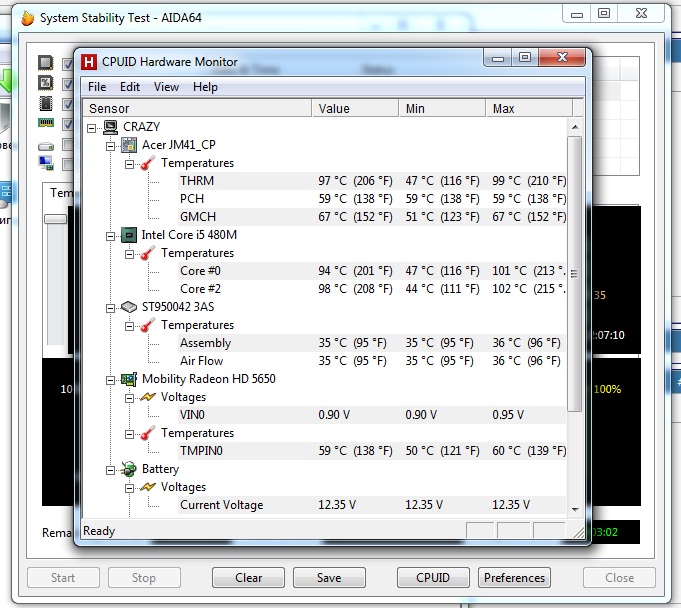Click the Stop button in AIDA64
This screenshot has width=681, height=608.
144,578
